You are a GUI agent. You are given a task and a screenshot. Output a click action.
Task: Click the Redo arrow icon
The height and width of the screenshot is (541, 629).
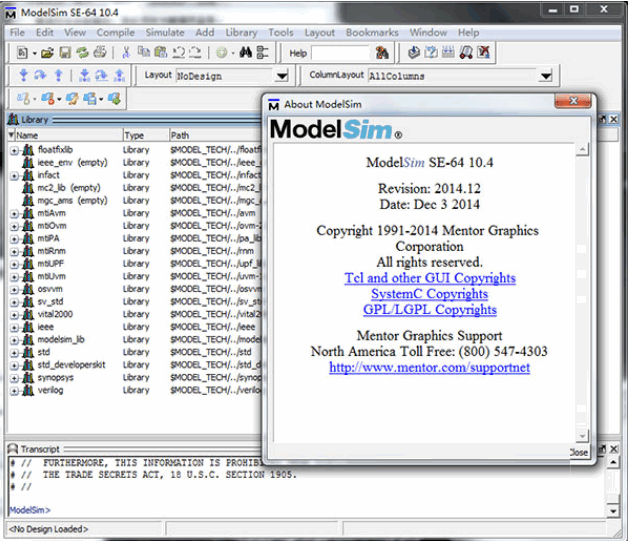click(x=195, y=53)
